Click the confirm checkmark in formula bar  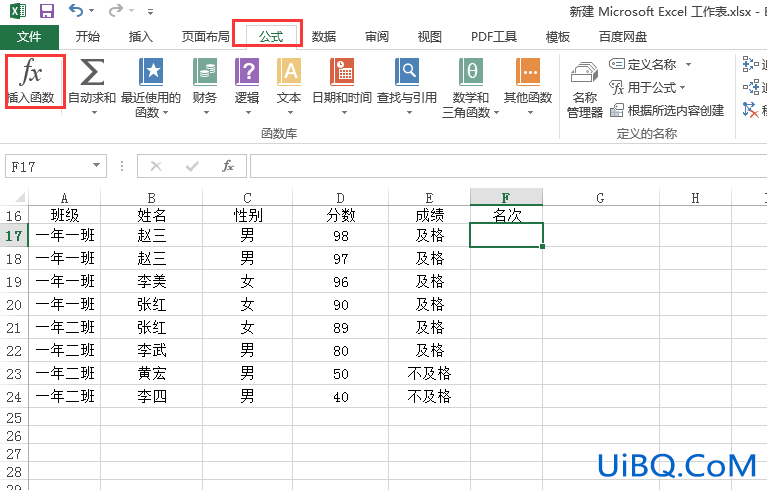[x=192, y=166]
